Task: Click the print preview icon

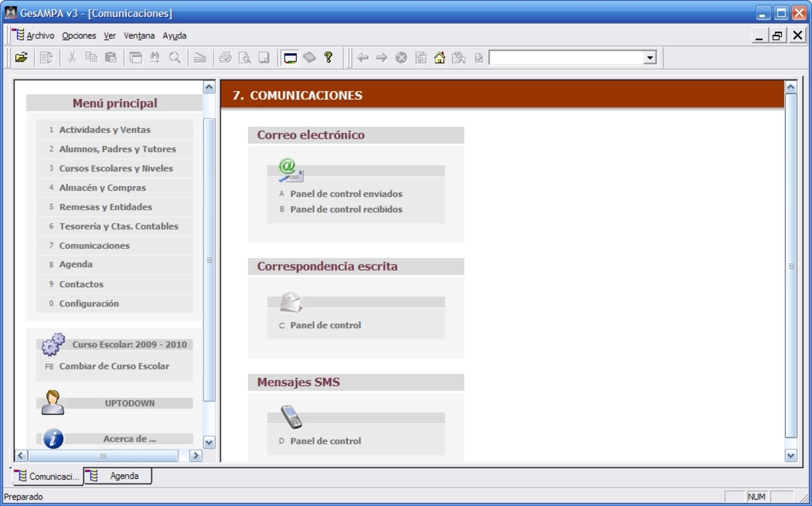Action: click(x=245, y=58)
